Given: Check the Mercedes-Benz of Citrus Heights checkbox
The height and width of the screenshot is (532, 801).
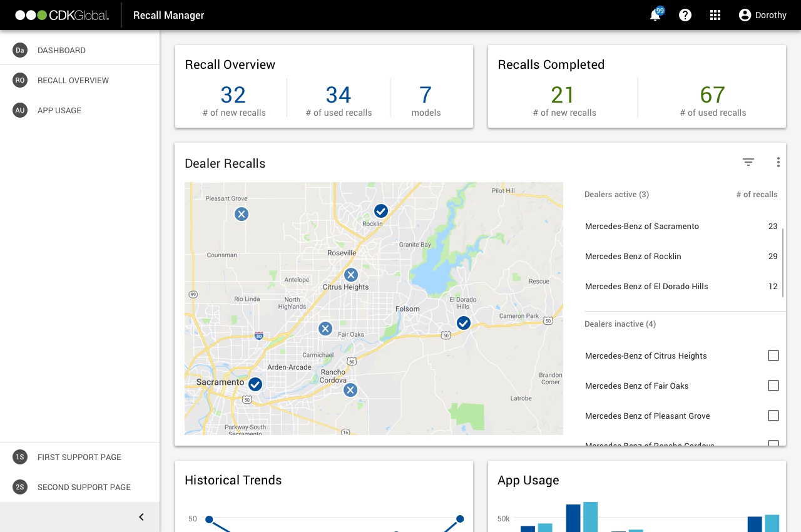Looking at the screenshot, I should 773,356.
